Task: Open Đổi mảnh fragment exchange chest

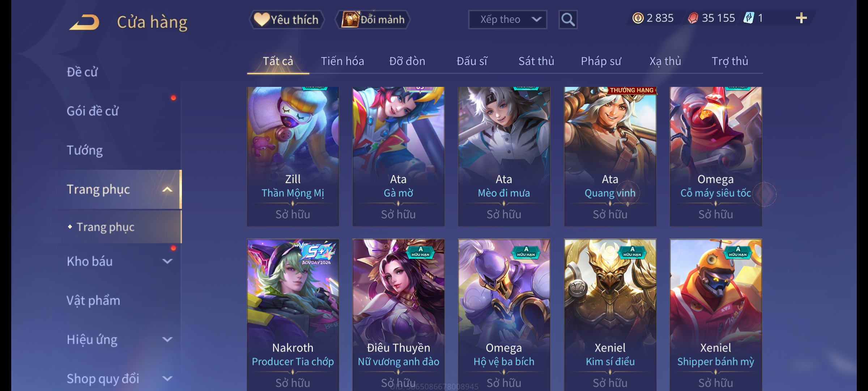Action: [373, 20]
